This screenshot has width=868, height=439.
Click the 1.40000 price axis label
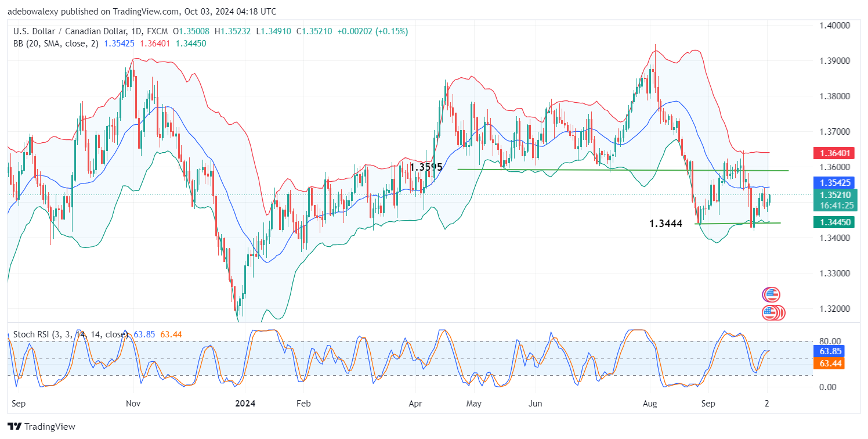pyautogui.click(x=836, y=26)
